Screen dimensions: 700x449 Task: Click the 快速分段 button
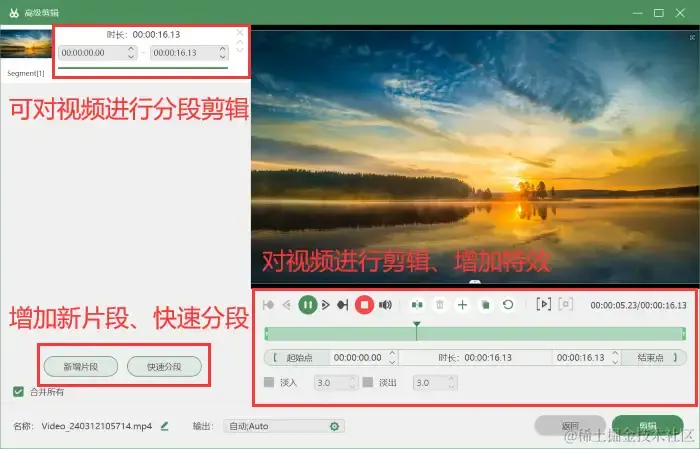coord(164,367)
